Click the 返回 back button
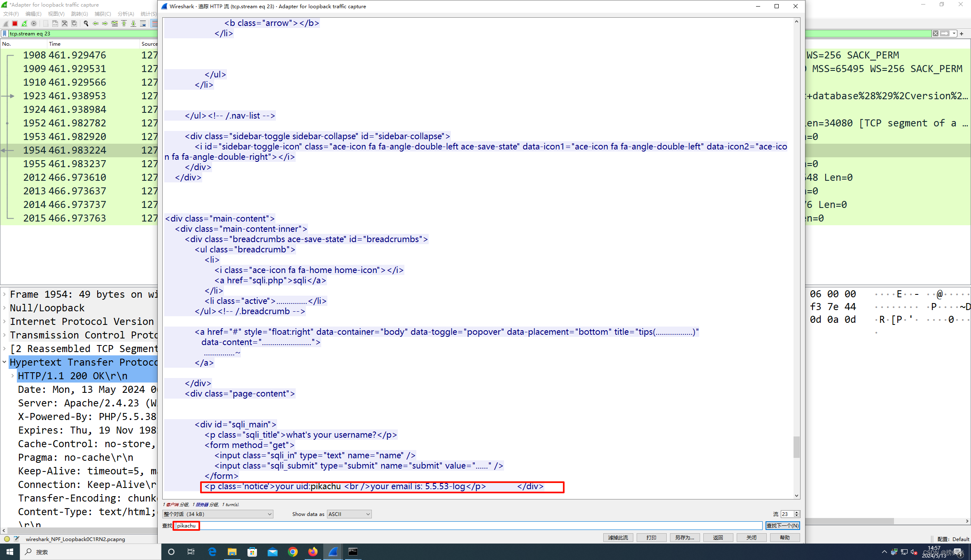 tap(718, 537)
